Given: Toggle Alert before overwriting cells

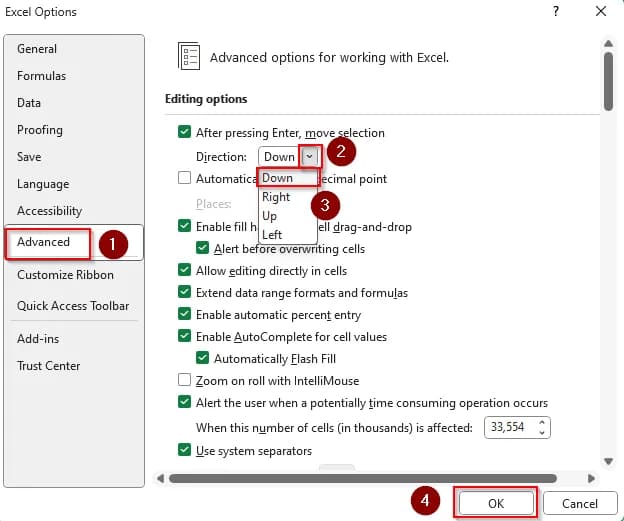Looking at the screenshot, I should pyautogui.click(x=203, y=248).
